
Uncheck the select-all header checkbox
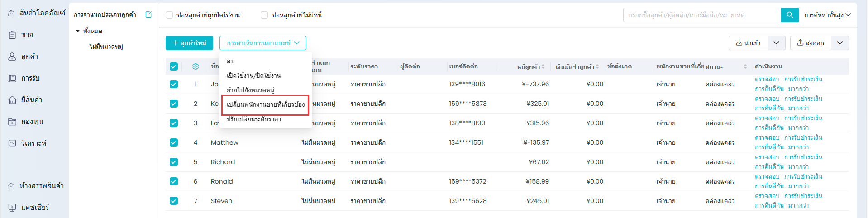174,66
